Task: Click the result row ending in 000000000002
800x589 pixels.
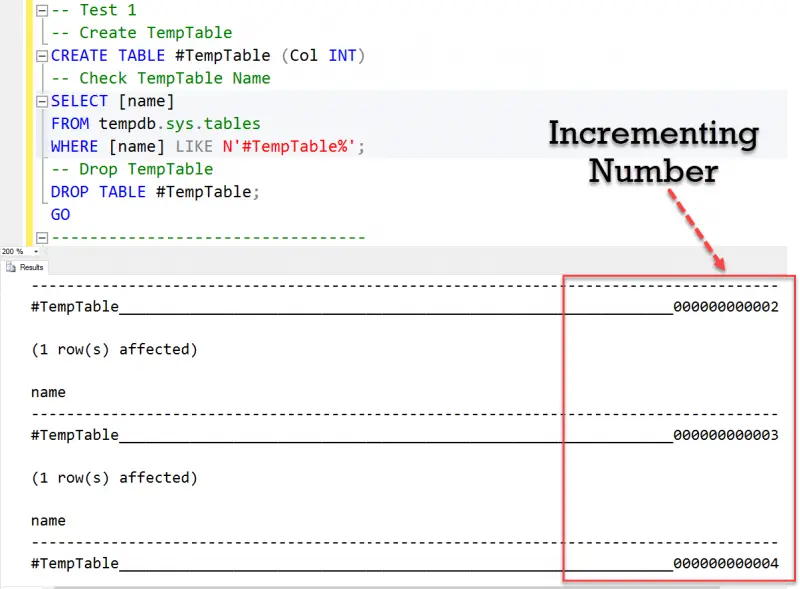Action: click(x=405, y=307)
